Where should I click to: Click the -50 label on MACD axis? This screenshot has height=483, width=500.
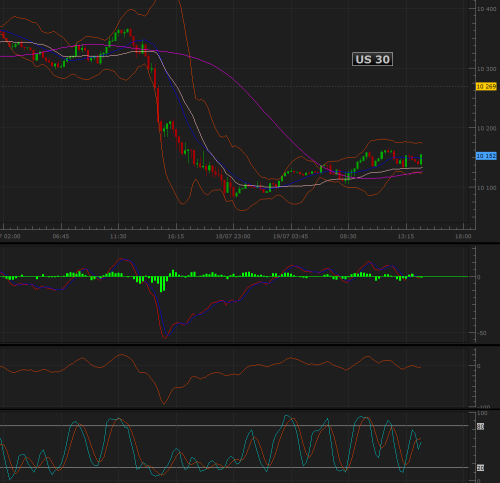coord(482,333)
